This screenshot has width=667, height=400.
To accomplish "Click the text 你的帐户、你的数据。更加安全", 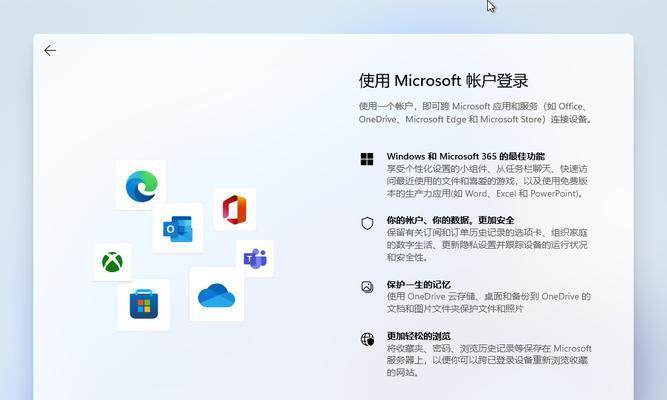I will 450,220.
